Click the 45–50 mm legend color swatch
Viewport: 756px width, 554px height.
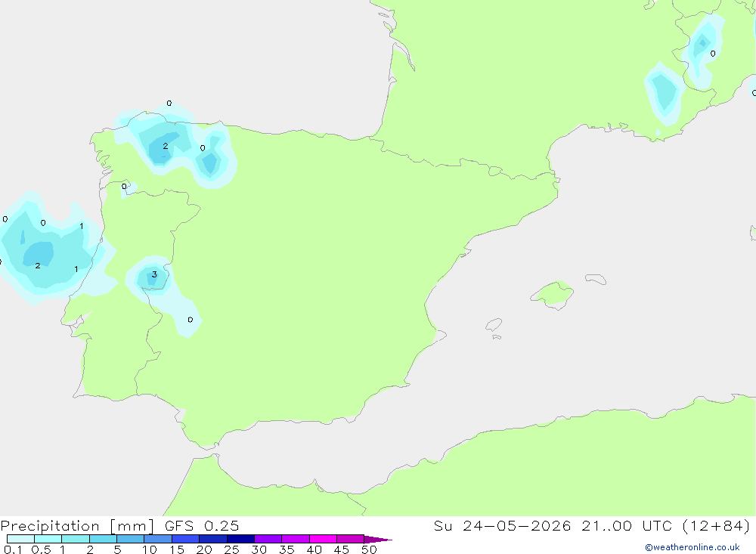[x=350, y=539]
